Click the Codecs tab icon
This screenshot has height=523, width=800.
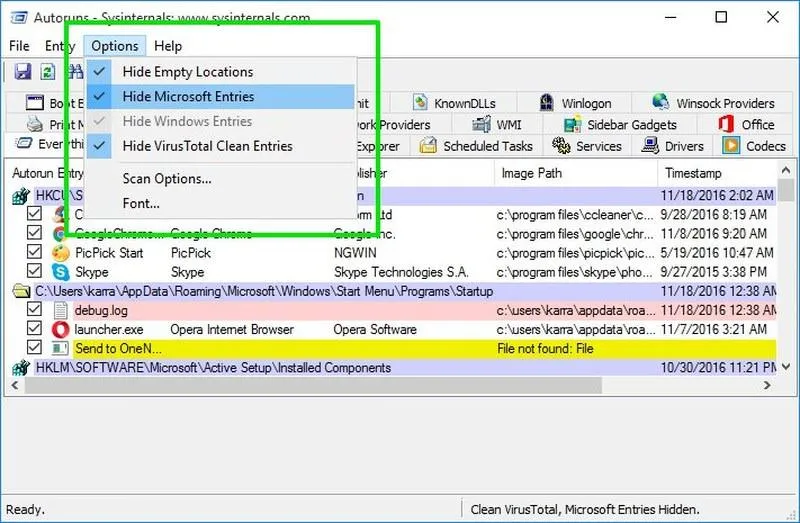(731, 145)
